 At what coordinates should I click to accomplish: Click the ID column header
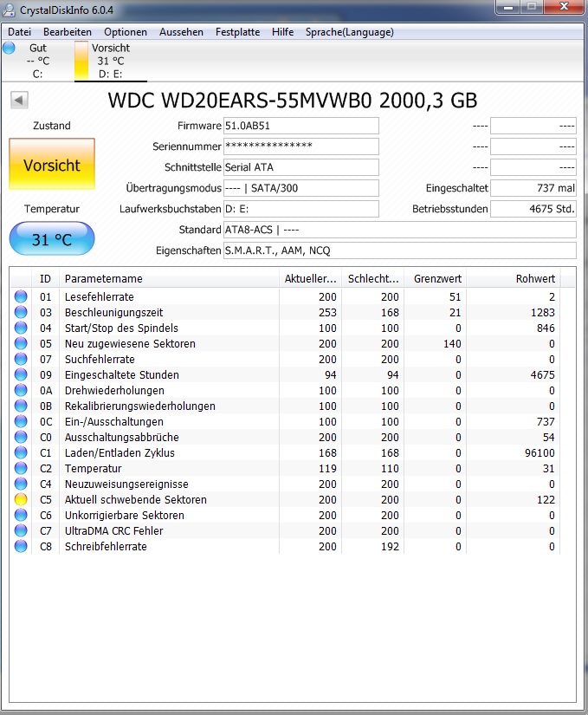[x=46, y=278]
